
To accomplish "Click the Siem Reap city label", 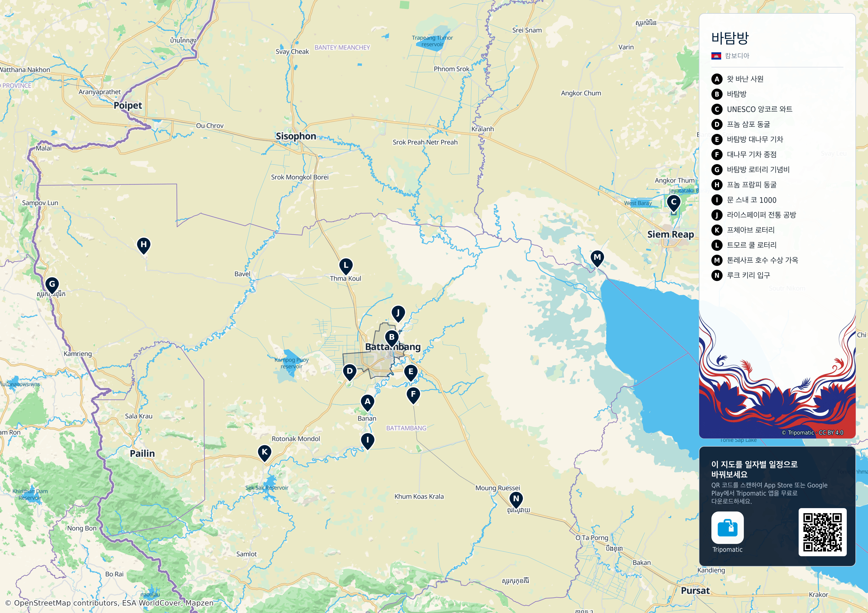I will click(671, 234).
